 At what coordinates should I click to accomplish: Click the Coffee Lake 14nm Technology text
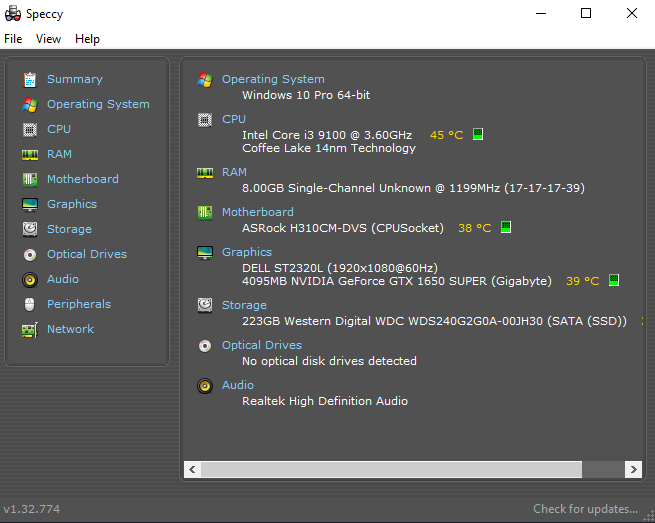[x=329, y=148]
